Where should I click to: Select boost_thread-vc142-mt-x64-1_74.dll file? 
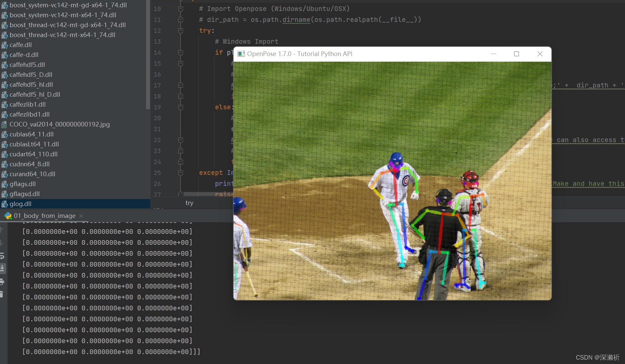point(63,35)
